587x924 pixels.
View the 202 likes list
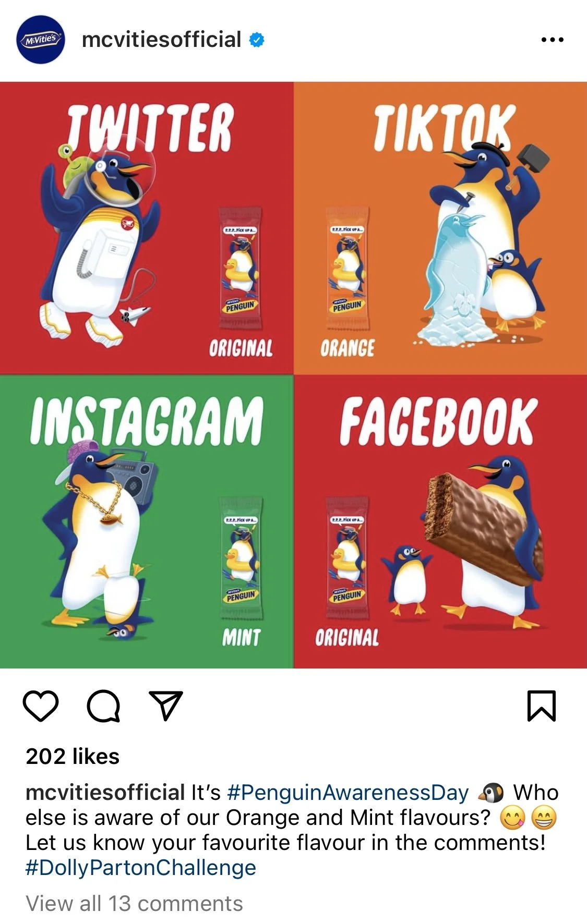pyautogui.click(x=73, y=757)
